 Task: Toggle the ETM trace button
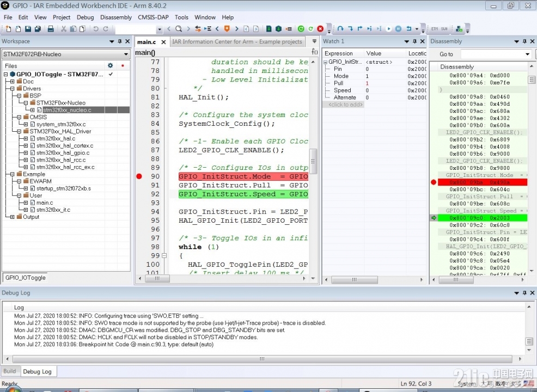[x=435, y=29]
